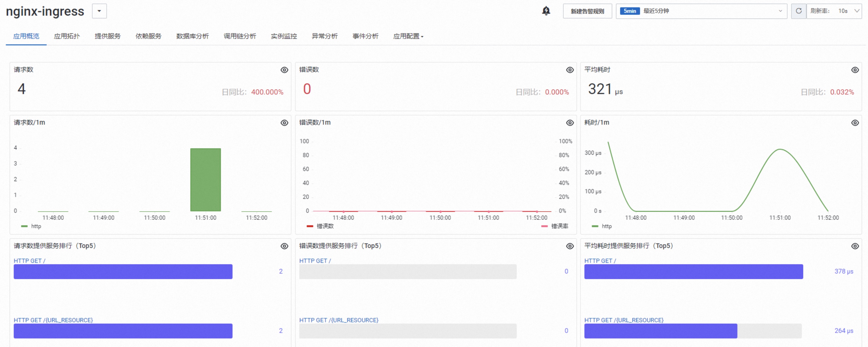Image resolution: width=868 pixels, height=347 pixels.
Task: Click the 0.032% 日同比 value
Action: tap(842, 92)
